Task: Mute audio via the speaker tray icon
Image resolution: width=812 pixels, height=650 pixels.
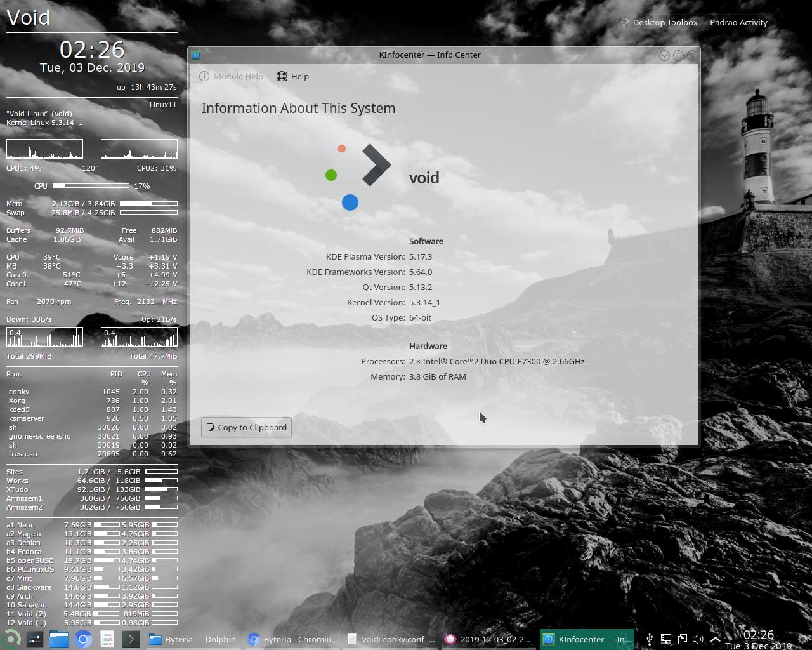Action: [x=698, y=639]
